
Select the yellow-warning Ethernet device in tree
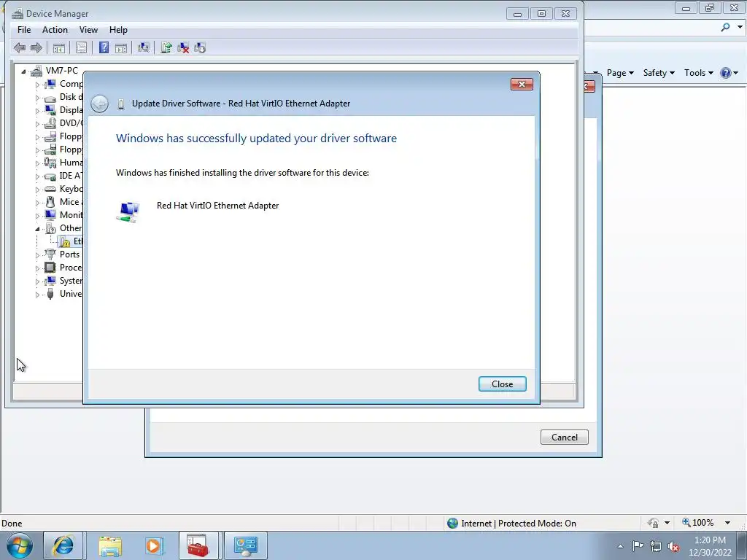coord(71,241)
